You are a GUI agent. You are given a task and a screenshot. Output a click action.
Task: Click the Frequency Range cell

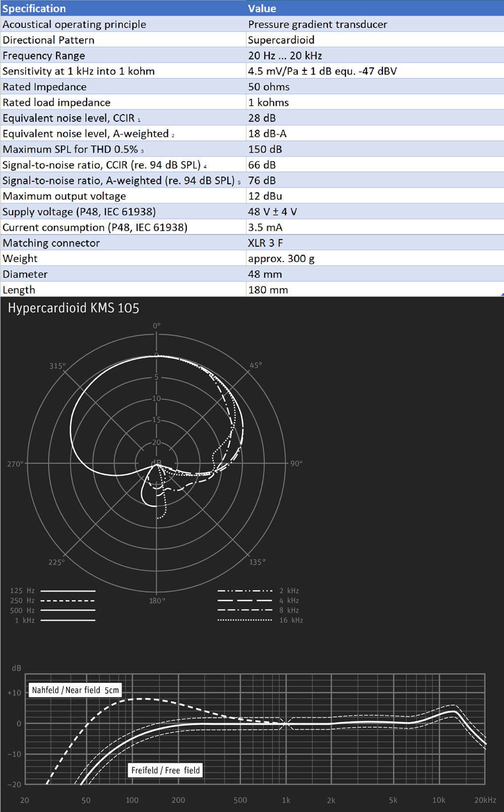click(44, 56)
